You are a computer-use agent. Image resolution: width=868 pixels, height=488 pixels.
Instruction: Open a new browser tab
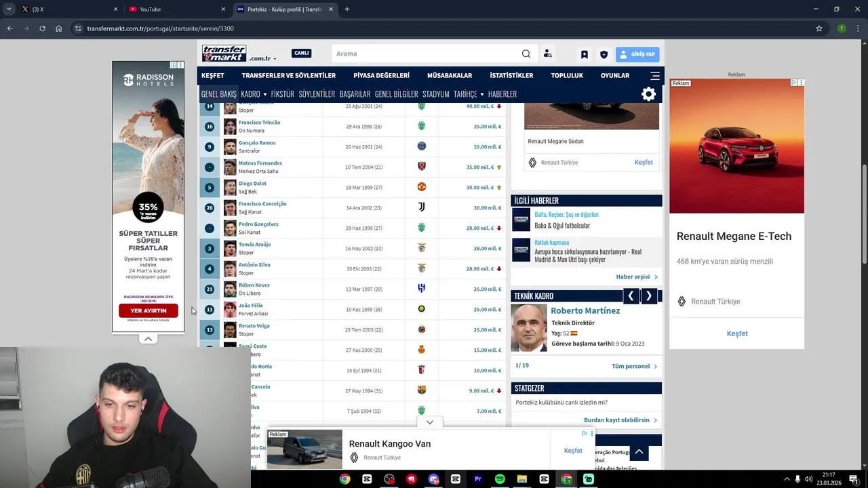[x=347, y=9]
